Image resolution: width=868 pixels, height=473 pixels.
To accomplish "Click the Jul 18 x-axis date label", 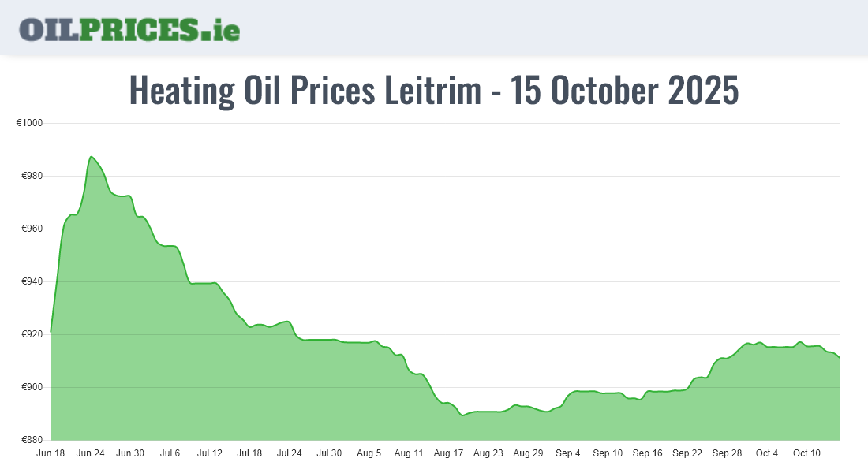I will coord(249,453).
